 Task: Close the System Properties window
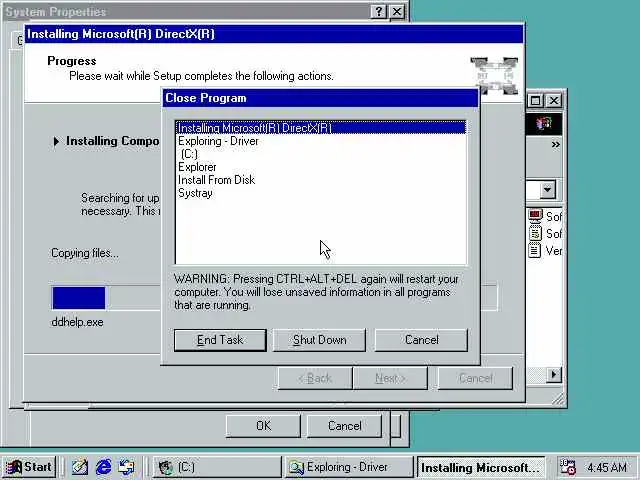click(397, 12)
